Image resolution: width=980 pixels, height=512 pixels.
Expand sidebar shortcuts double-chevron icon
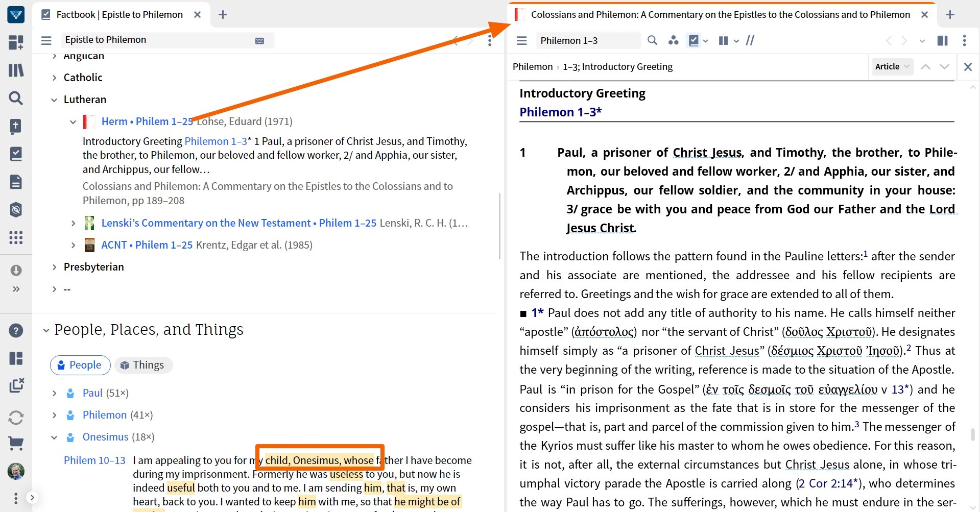point(16,289)
